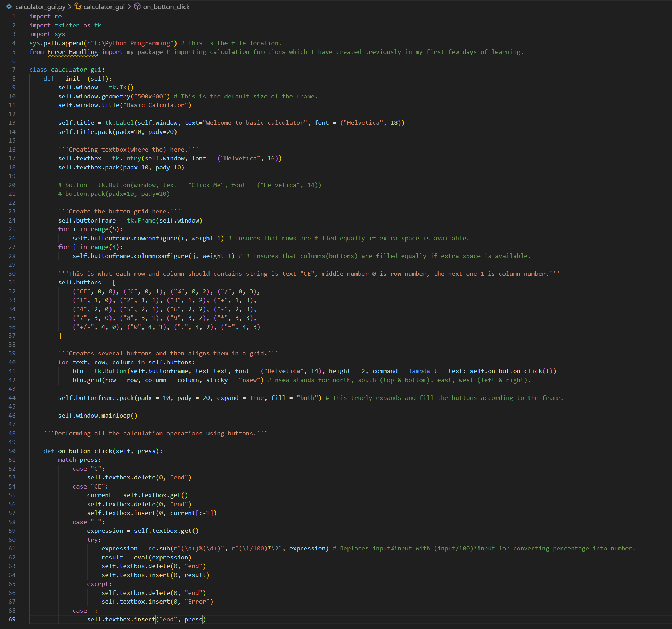Click the underlined Error_Handling import name

72,52
